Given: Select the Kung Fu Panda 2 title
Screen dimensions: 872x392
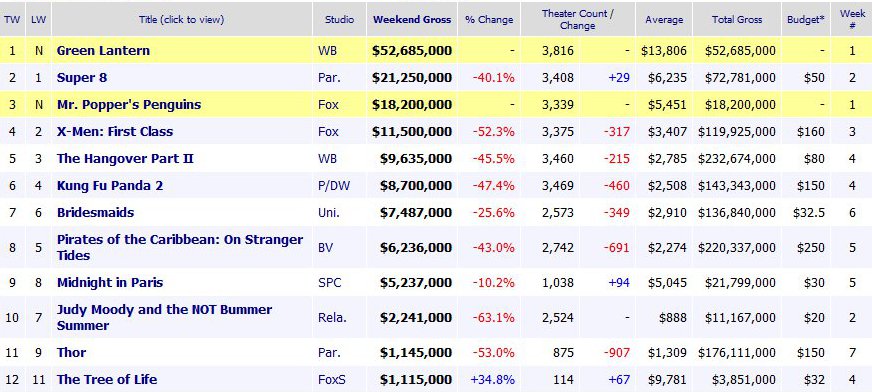Looking at the screenshot, I should coord(110,186).
